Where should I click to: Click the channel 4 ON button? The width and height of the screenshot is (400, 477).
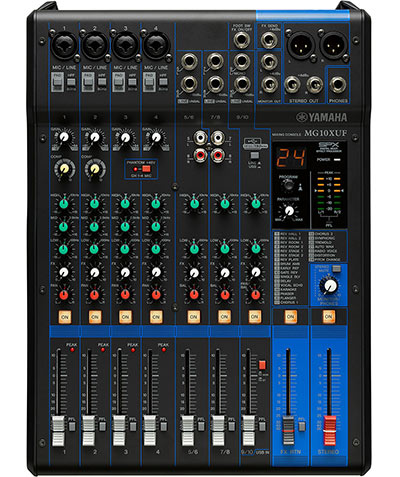pyautogui.click(x=156, y=317)
